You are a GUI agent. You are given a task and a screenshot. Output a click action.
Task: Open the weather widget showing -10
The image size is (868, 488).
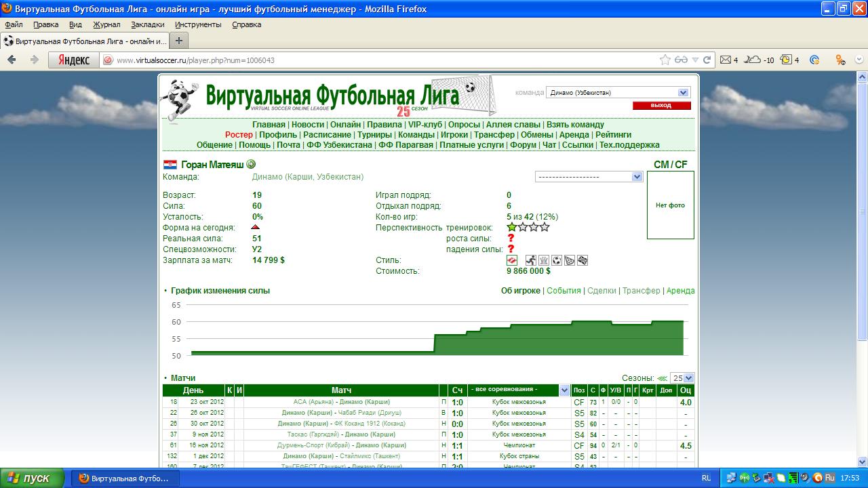click(759, 60)
